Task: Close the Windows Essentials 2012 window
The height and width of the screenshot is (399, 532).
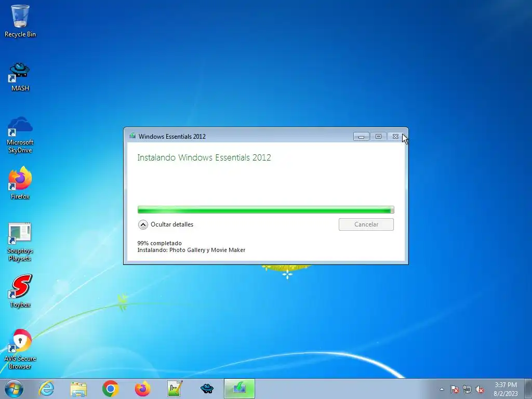Action: click(395, 137)
